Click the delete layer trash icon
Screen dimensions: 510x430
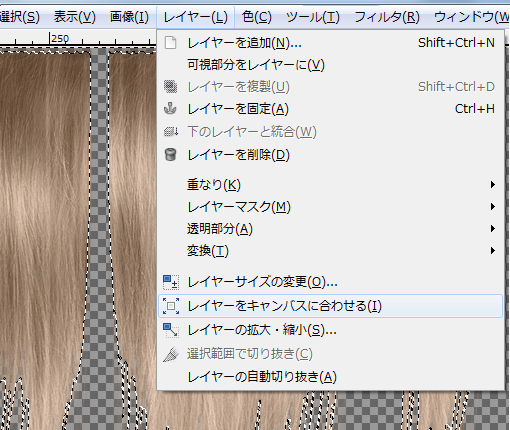click(x=170, y=155)
